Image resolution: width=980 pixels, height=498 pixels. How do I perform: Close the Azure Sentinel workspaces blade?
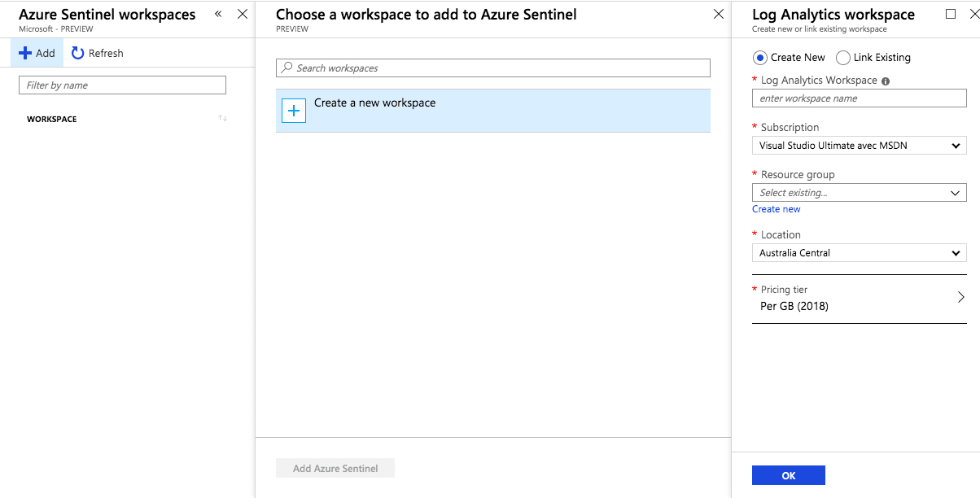coord(243,14)
